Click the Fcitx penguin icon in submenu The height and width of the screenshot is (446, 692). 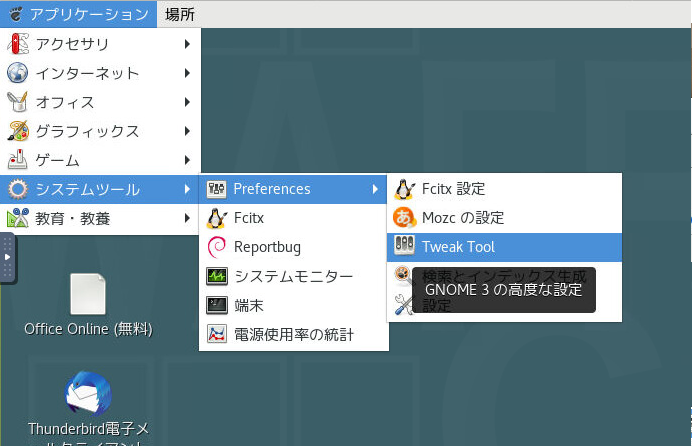(x=217, y=218)
